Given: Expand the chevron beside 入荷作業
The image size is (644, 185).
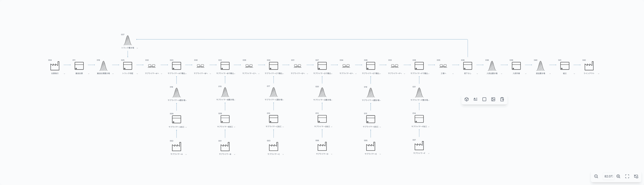Looking at the screenshot, I should pyautogui.click(x=526, y=74).
